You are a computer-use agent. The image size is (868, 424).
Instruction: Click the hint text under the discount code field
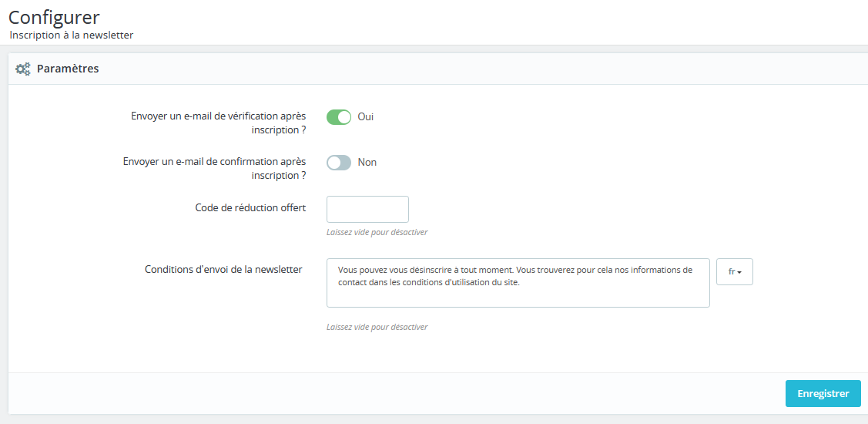[377, 232]
